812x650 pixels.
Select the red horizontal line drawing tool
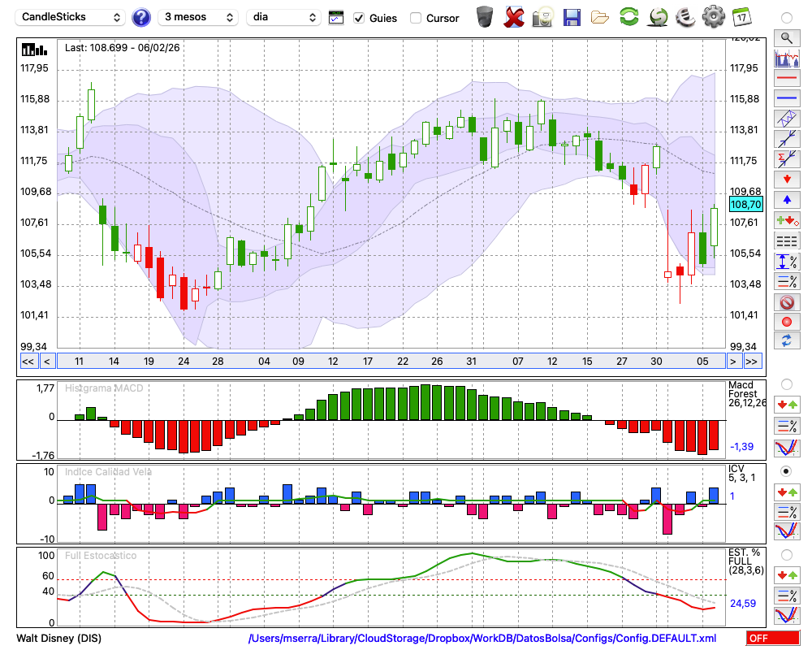(786, 79)
